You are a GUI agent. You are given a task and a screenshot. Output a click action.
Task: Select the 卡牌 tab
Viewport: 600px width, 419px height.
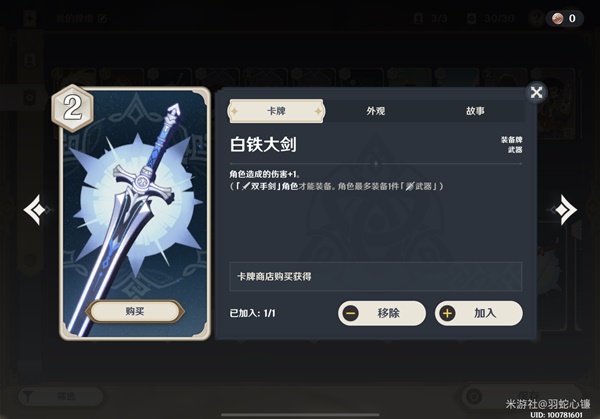point(276,111)
